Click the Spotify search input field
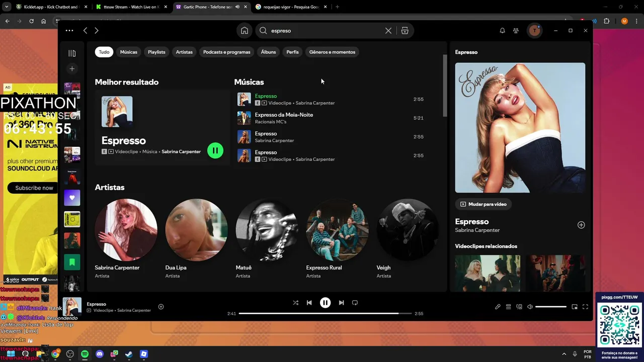Screen dimensions: 644x362 [326, 31]
